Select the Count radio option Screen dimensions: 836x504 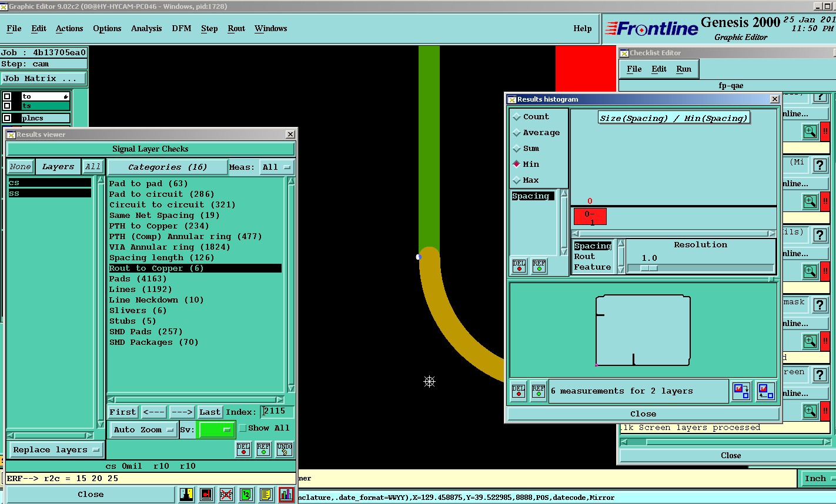click(530, 117)
